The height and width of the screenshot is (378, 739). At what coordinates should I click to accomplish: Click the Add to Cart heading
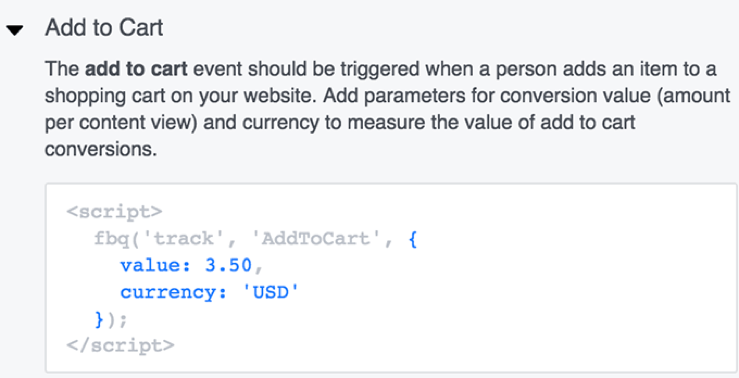(104, 28)
